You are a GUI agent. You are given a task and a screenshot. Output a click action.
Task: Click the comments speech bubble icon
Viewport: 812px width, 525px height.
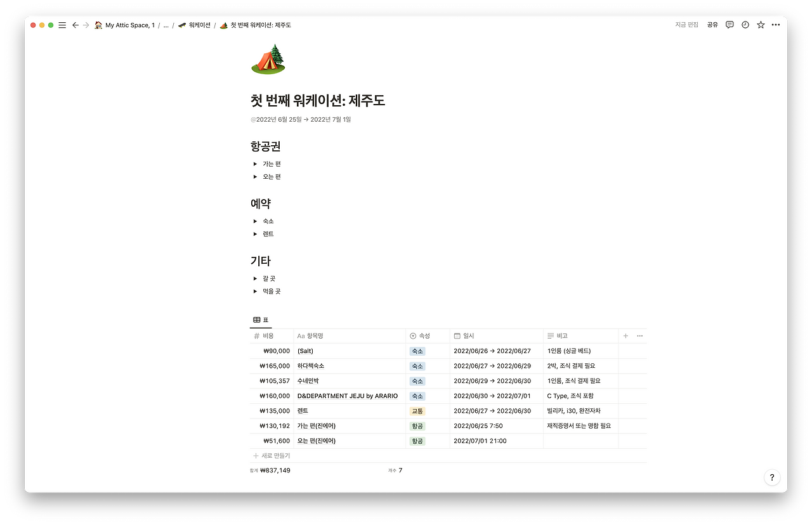pyautogui.click(x=730, y=25)
